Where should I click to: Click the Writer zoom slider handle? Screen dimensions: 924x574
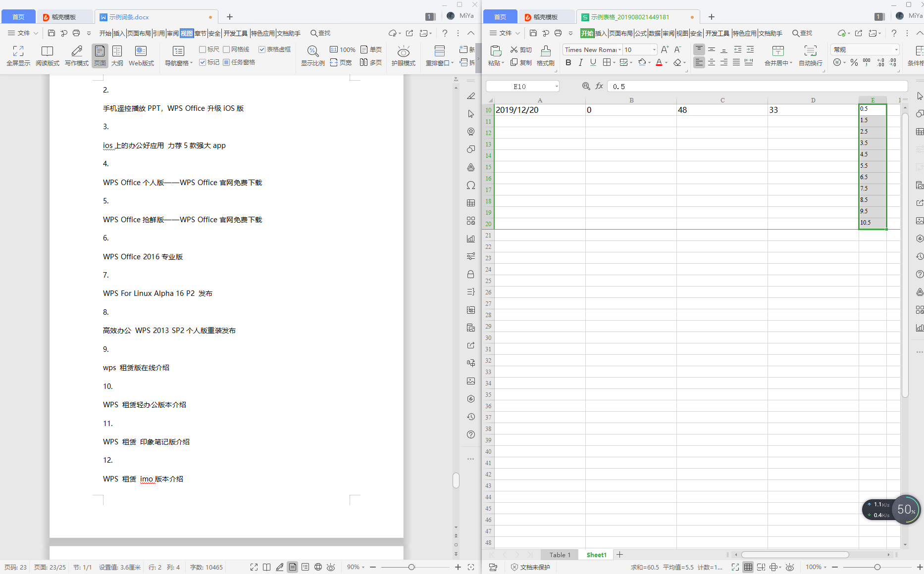click(411, 567)
